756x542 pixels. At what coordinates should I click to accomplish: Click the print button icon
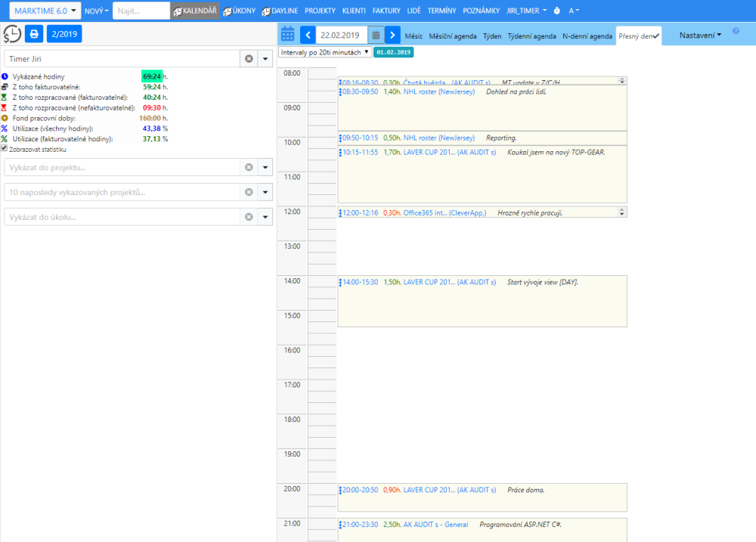pyautogui.click(x=34, y=34)
